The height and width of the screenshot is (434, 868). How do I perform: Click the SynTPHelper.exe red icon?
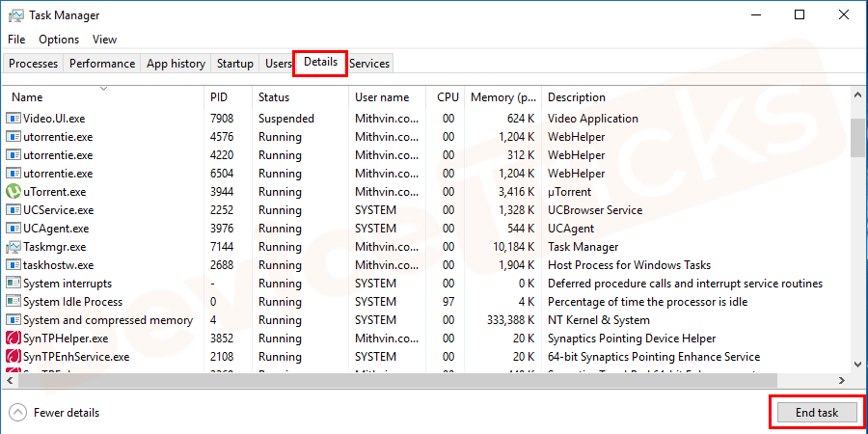(x=13, y=339)
